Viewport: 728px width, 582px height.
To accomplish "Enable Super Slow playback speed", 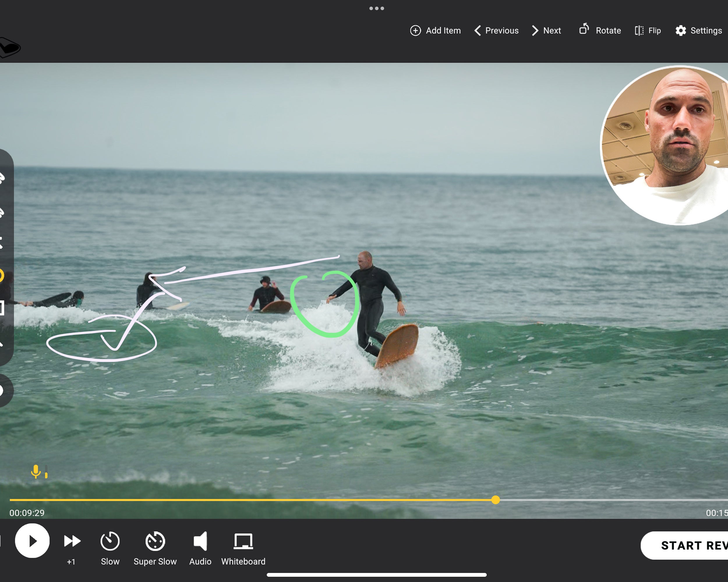I will (155, 548).
